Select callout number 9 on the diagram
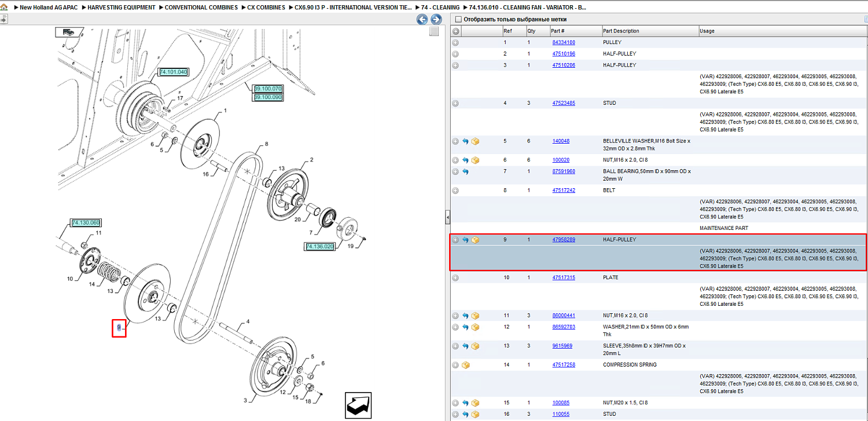868x421 pixels. (x=119, y=328)
